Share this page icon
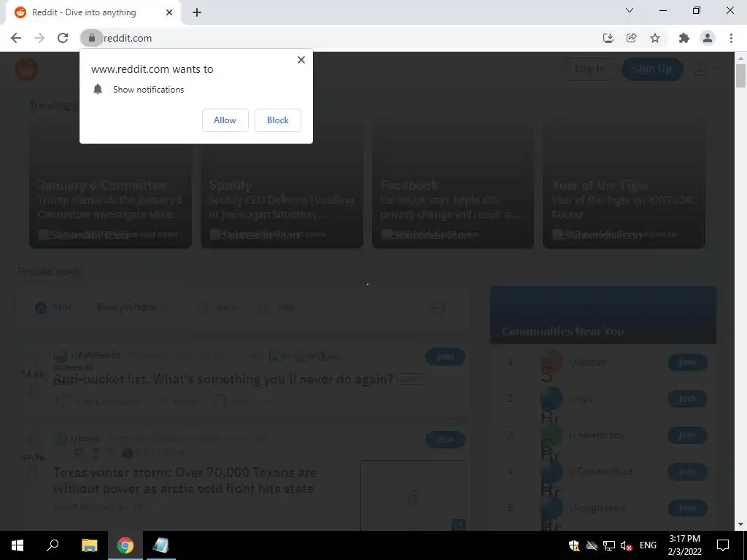This screenshot has width=747, height=560. [x=631, y=38]
